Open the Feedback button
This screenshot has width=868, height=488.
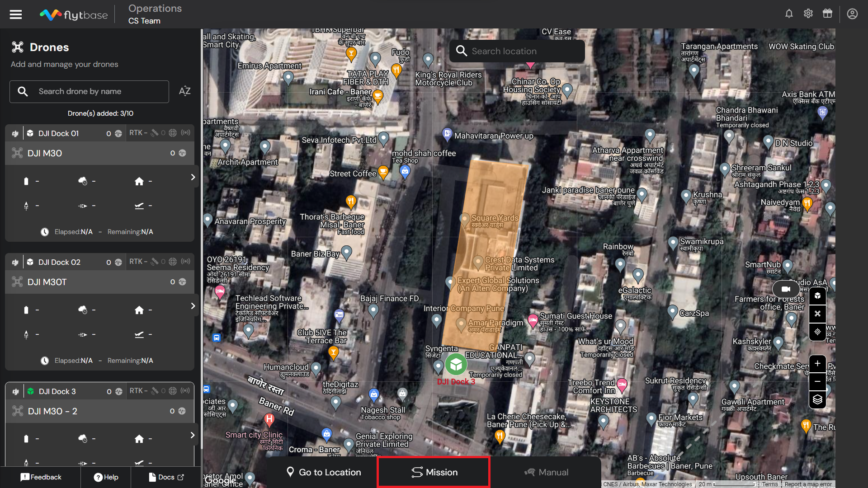tap(41, 477)
